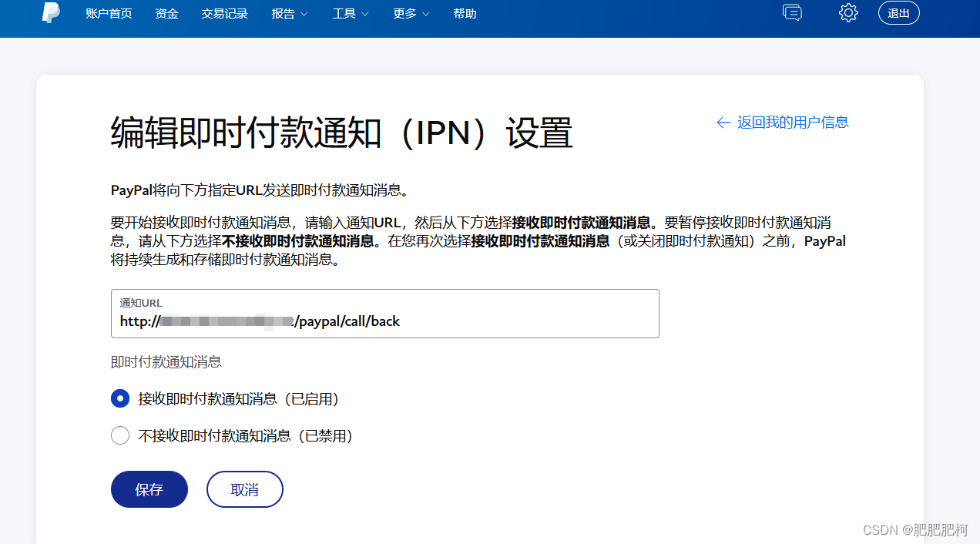Select 不接收即时付款通知消息（已禁用） radio button
Screen dimensions: 980x544
pos(120,436)
